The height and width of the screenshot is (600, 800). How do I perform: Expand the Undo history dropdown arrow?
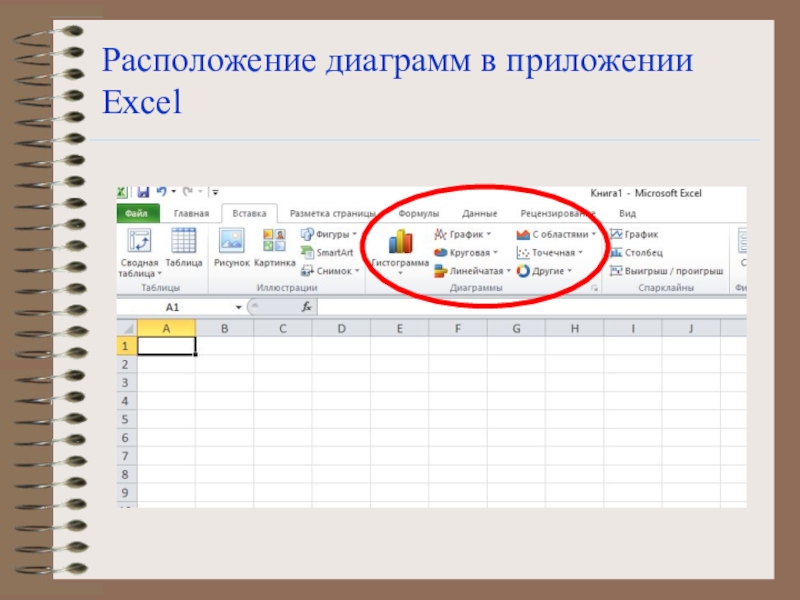pos(173,192)
